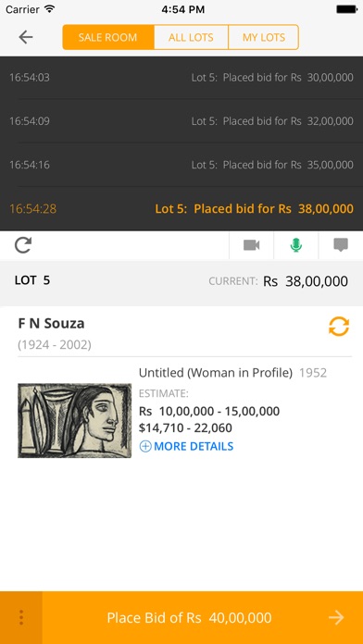Select the Rs 30,00,000 bid entry
Viewport: 363px width, 644px height.
[181, 77]
